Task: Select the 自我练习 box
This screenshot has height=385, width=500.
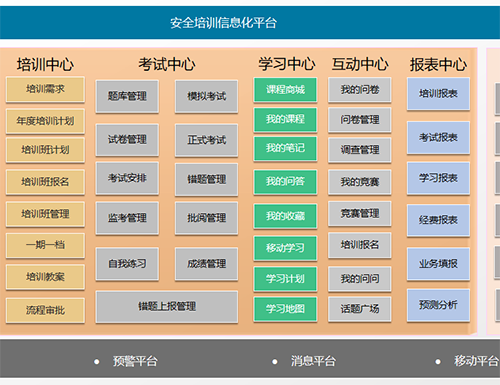Action: (x=127, y=264)
